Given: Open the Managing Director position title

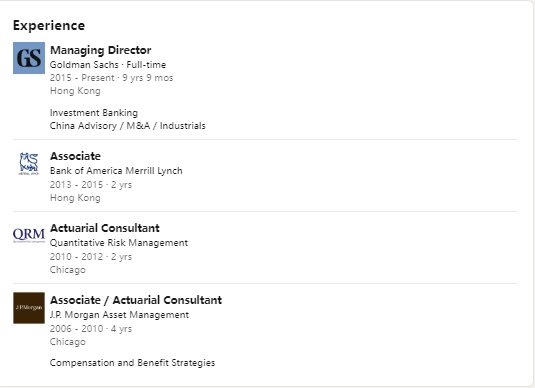Looking at the screenshot, I should [x=101, y=50].
